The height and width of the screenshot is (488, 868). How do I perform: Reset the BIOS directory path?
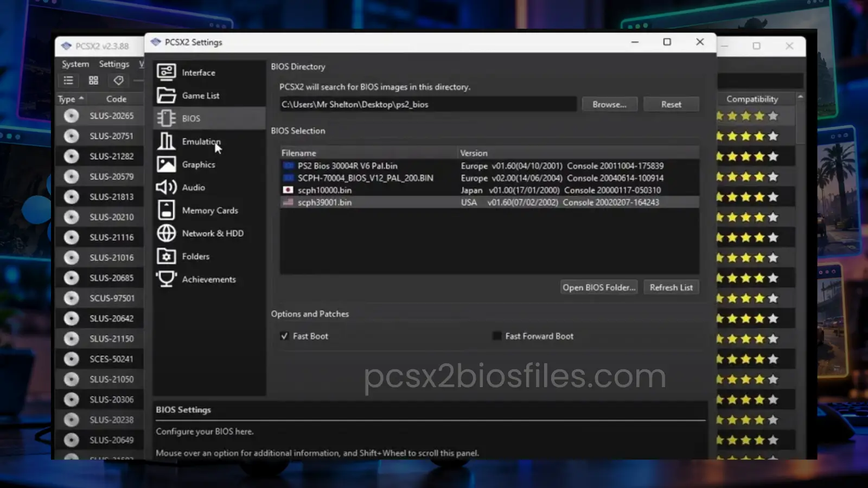pos(671,104)
